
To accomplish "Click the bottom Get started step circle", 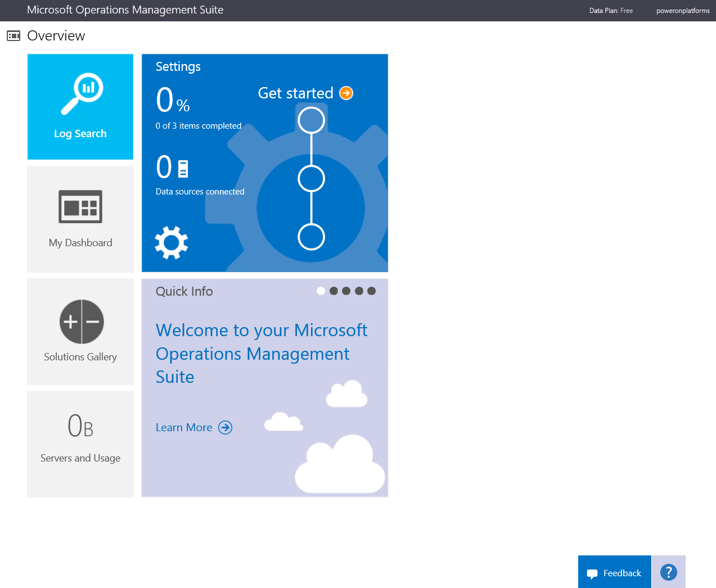I will point(312,237).
